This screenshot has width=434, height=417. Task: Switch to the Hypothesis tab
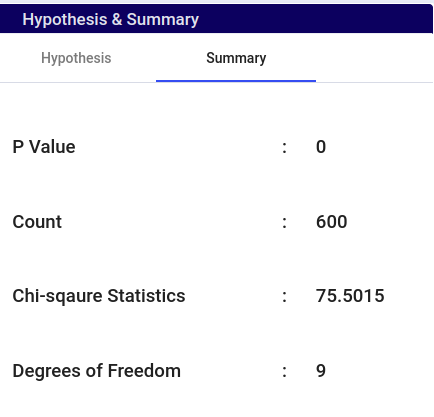pos(76,58)
